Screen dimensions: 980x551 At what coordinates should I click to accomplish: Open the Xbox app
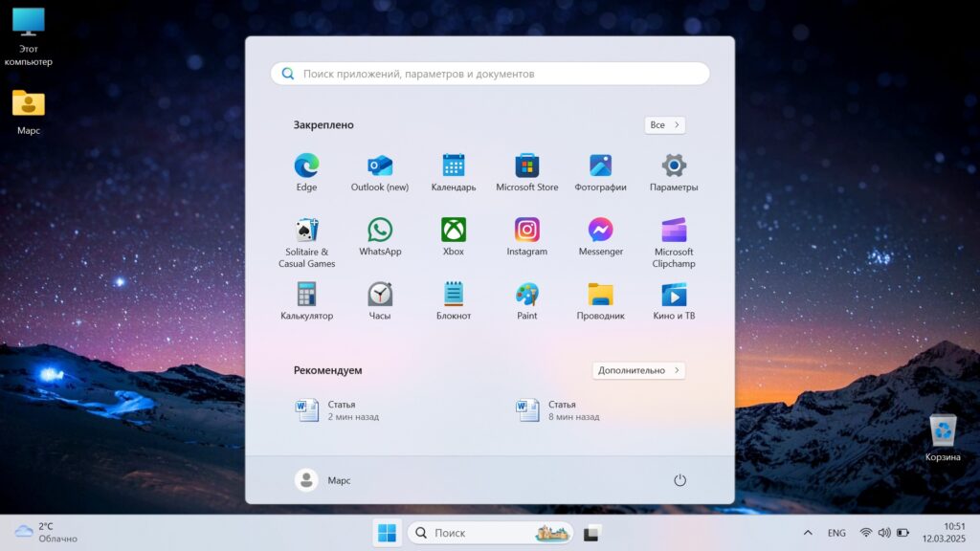(x=453, y=237)
